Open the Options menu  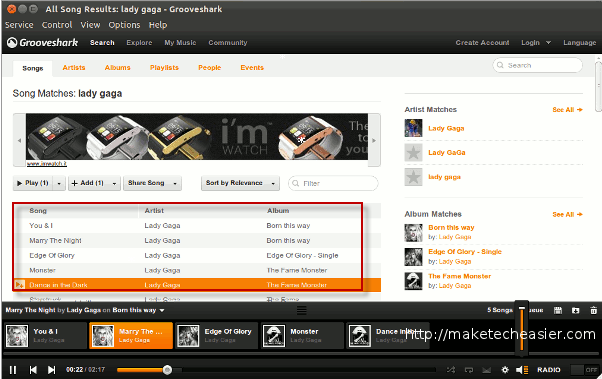click(124, 25)
